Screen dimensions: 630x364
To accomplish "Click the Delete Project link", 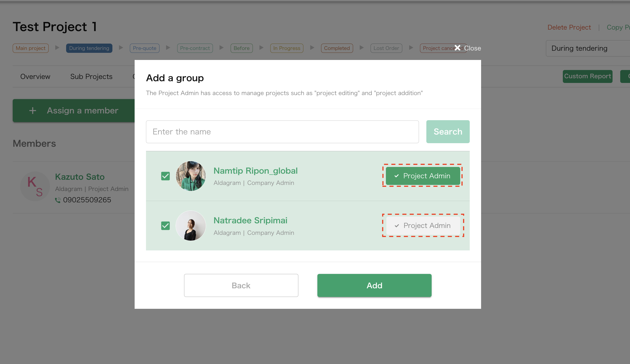I will point(569,27).
